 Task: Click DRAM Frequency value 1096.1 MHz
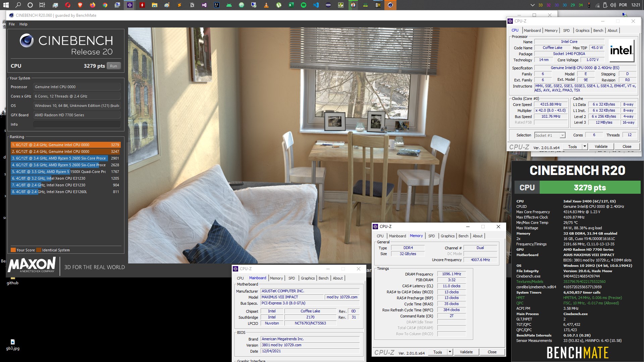coord(451,274)
